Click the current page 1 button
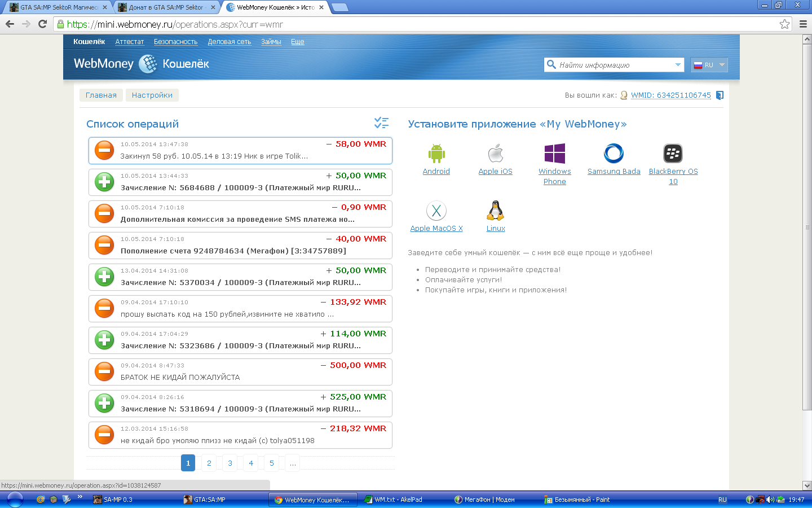The height and width of the screenshot is (508, 812). 188,463
